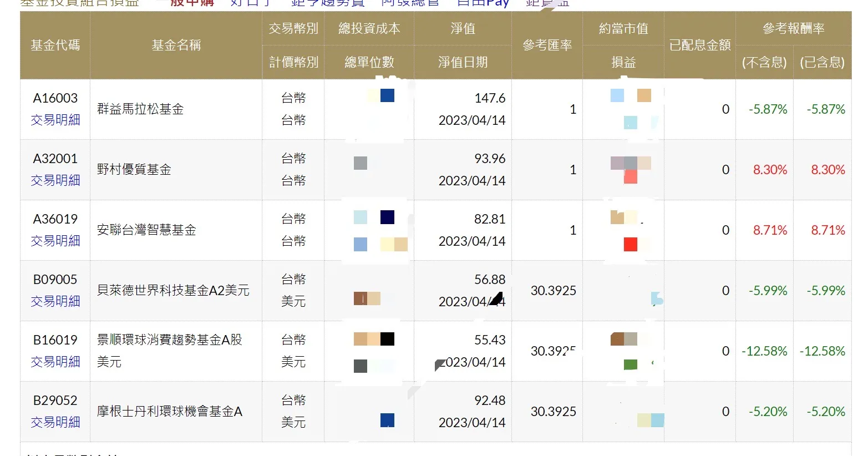Click fund name 景順環球消費趨勢基金A股
The width and height of the screenshot is (868, 456).
[x=170, y=340]
